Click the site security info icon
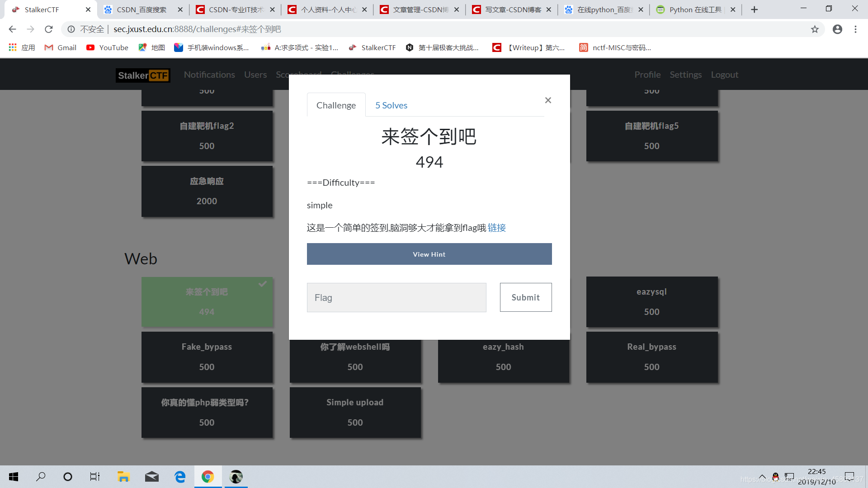The width and height of the screenshot is (868, 488). point(71,29)
